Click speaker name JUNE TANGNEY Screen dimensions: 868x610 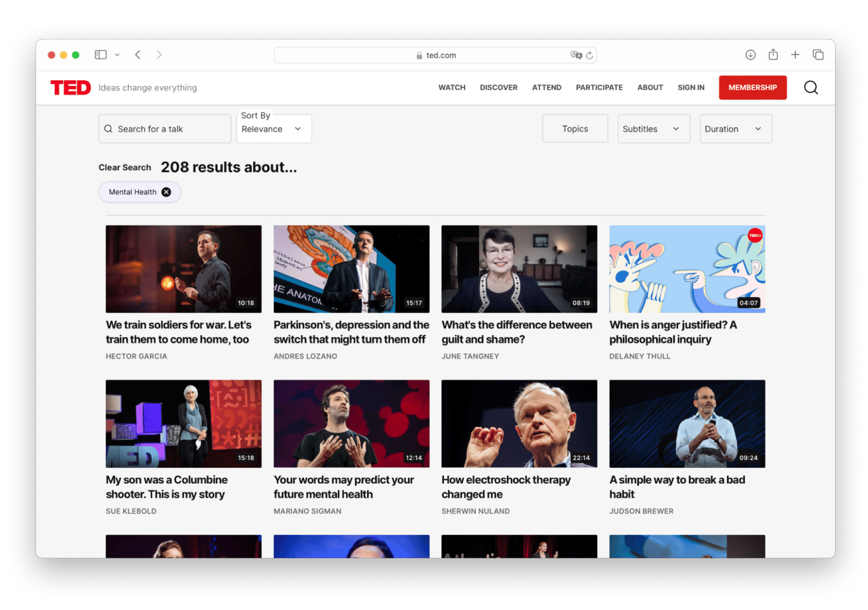(x=470, y=356)
